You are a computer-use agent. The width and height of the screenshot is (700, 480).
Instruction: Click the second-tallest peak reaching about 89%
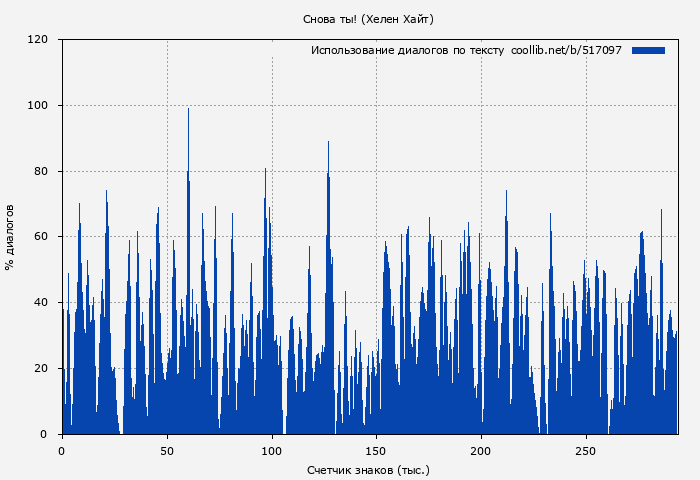click(328, 145)
